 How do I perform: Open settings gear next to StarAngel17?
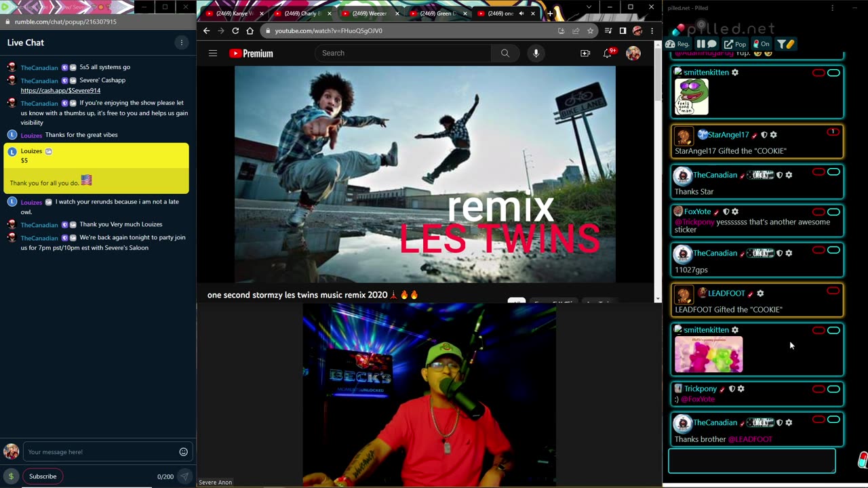click(x=773, y=135)
